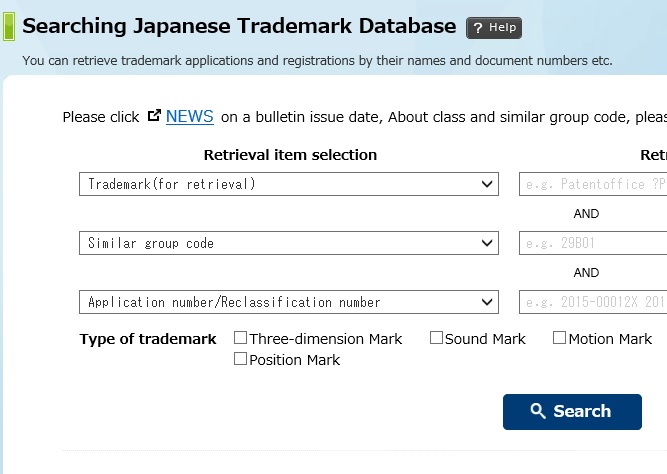The width and height of the screenshot is (667, 474).
Task: Click the Searching Japanese Trademark Database heading
Action: (x=239, y=26)
